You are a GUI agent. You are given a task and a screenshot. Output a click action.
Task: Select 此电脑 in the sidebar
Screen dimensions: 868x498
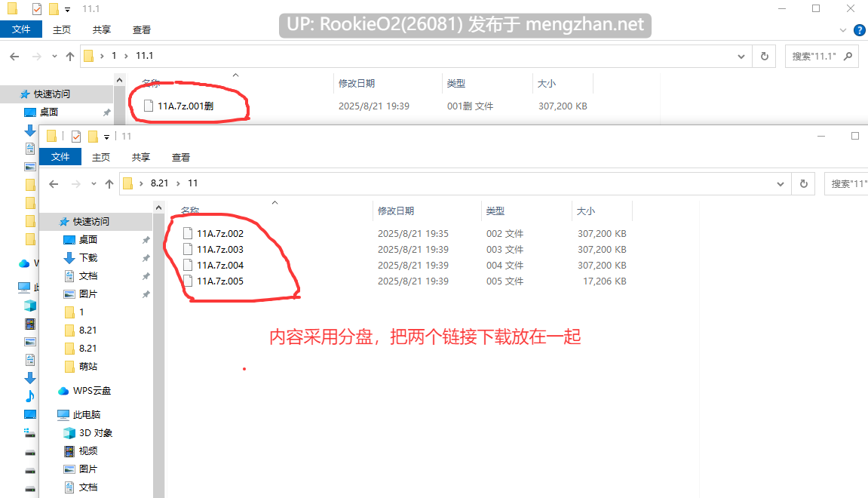(x=87, y=415)
